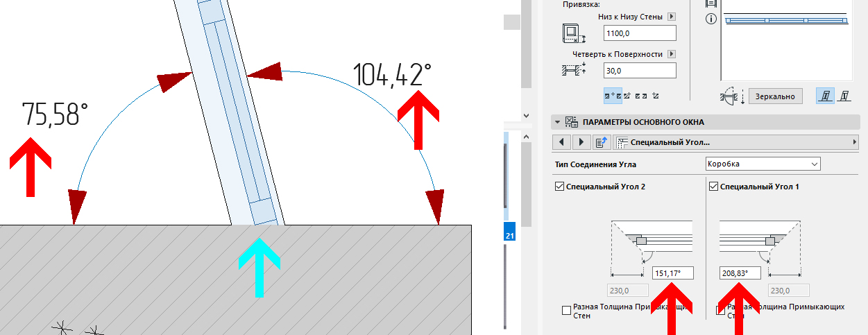Select the highlighted opening orientation icon

[x=824, y=96]
